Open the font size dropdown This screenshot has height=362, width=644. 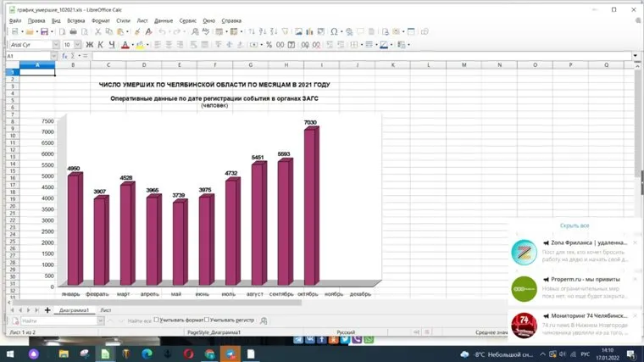click(x=79, y=45)
